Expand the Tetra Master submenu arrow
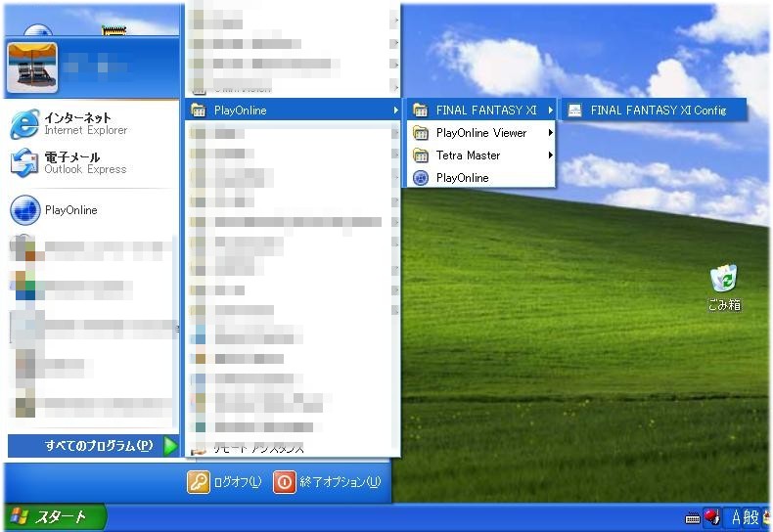The height and width of the screenshot is (532, 773). 550,155
